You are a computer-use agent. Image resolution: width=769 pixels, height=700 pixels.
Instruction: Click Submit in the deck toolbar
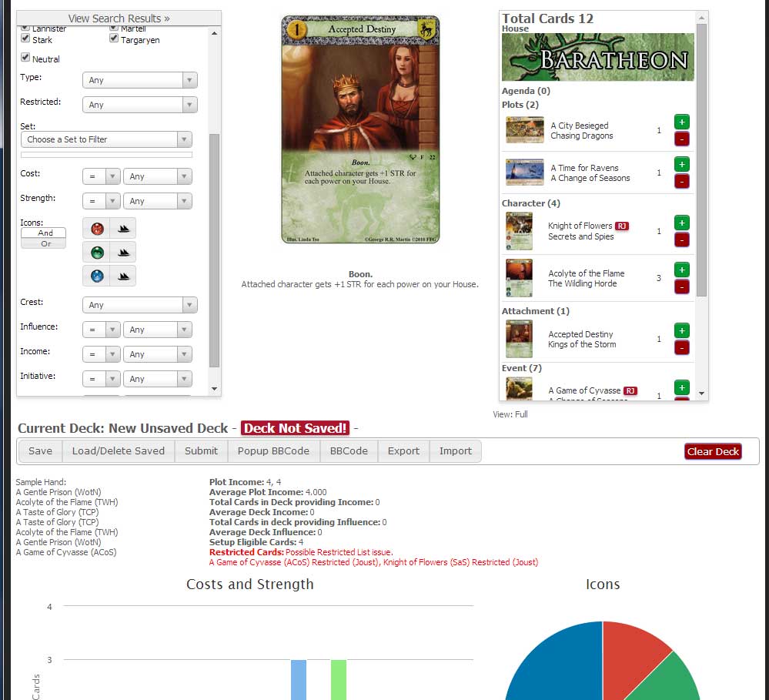[x=201, y=450]
